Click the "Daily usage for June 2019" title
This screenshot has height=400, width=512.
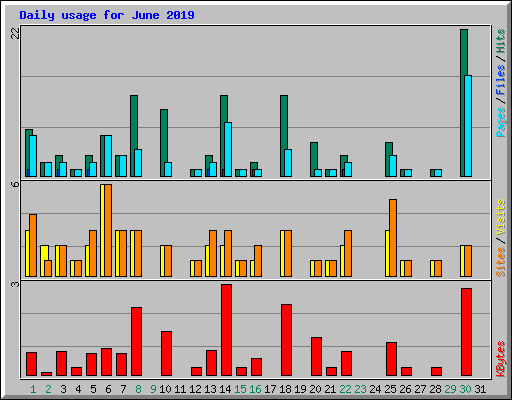(x=107, y=15)
